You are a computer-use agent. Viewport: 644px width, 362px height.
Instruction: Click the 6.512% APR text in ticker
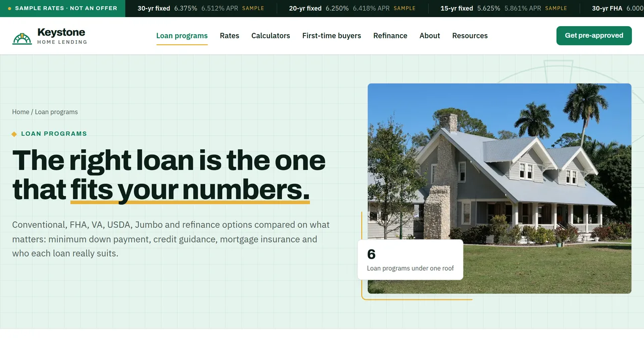pos(220,9)
